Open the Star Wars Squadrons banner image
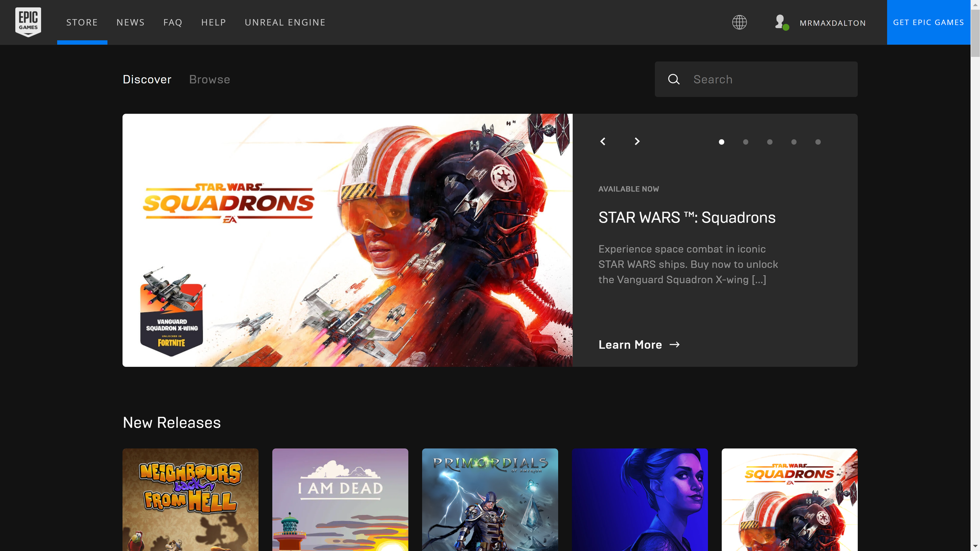 click(347, 240)
